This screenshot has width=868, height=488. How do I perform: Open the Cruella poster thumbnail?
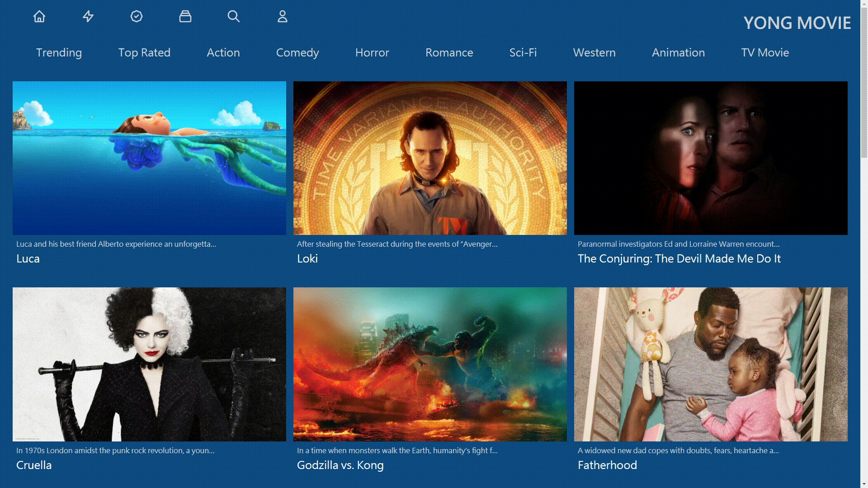tap(149, 364)
